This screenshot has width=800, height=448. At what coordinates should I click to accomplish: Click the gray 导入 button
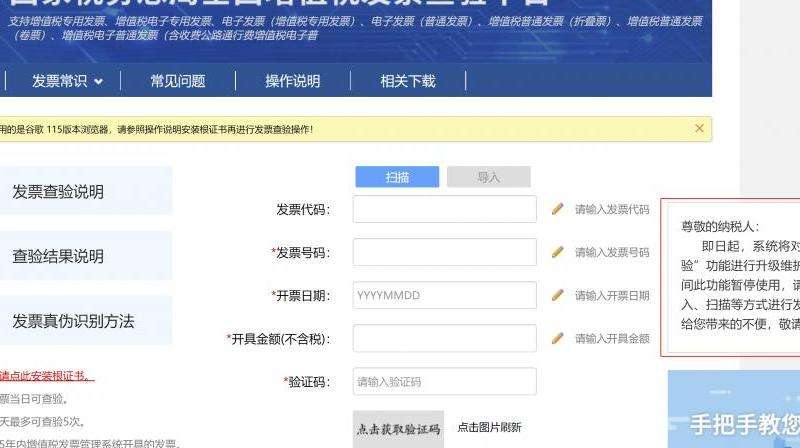click(x=488, y=177)
